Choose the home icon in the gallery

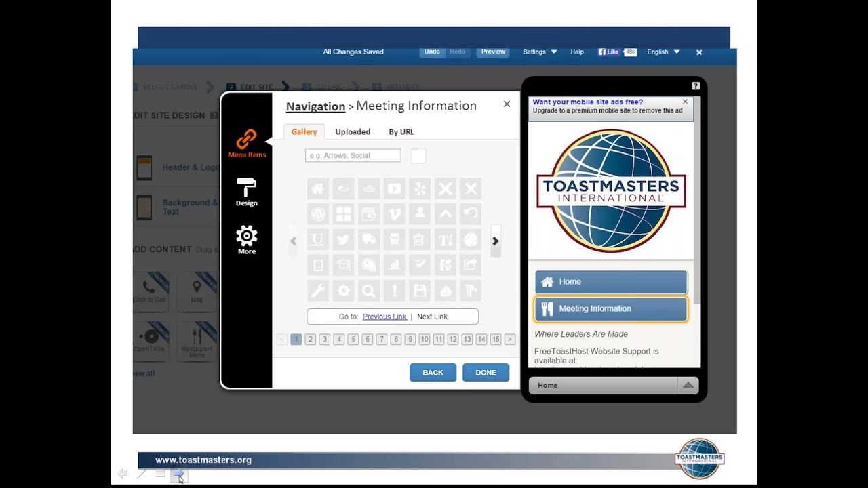(317, 189)
